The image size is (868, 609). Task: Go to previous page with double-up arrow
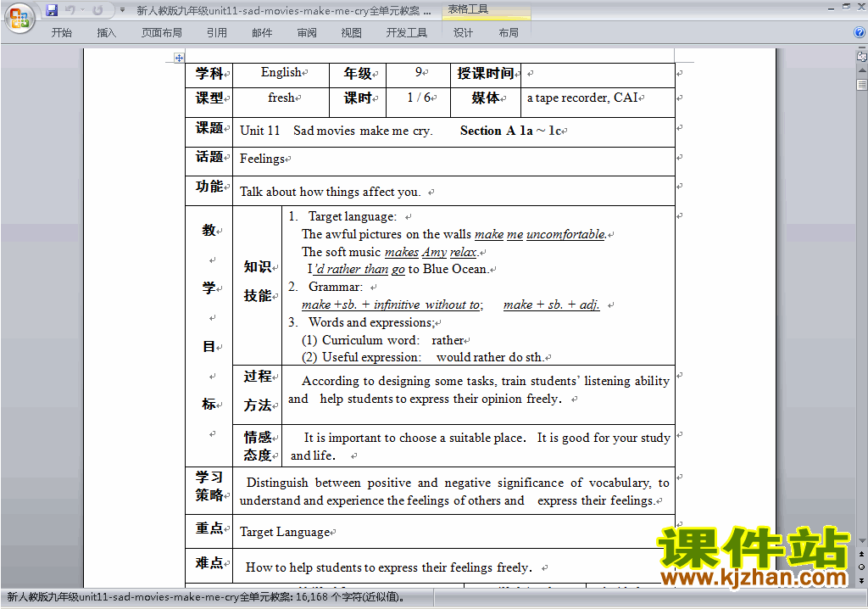(862, 554)
